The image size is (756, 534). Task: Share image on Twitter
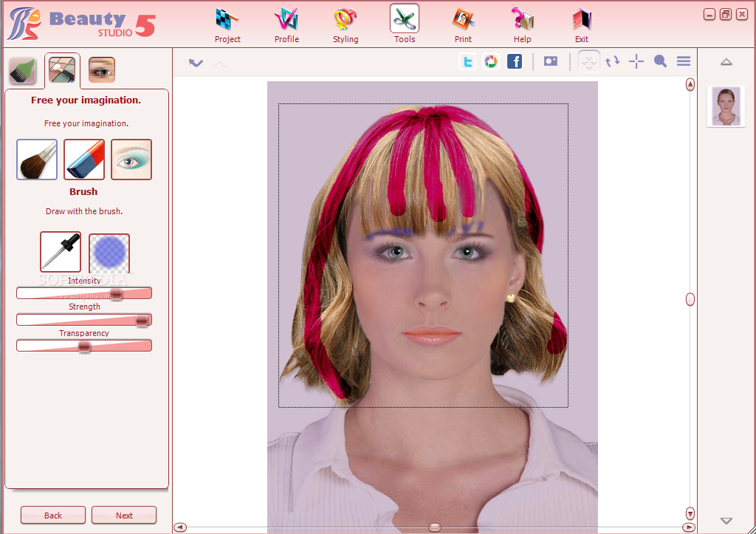467,62
